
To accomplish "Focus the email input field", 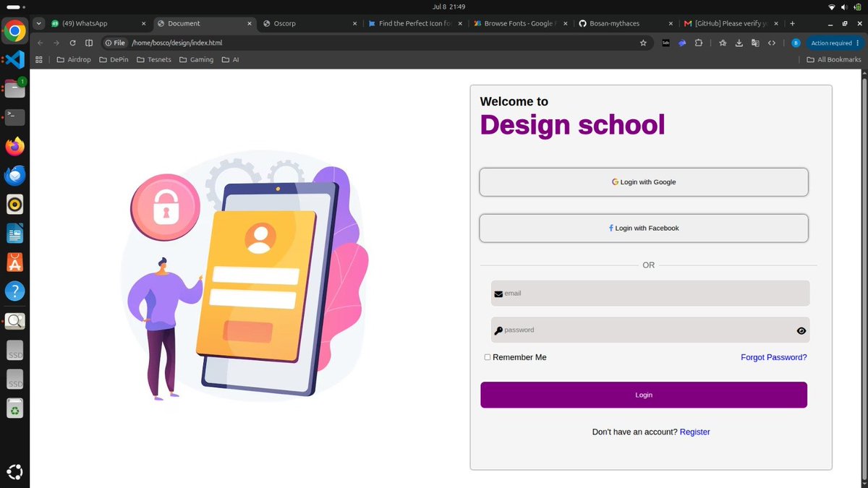I will (650, 294).
